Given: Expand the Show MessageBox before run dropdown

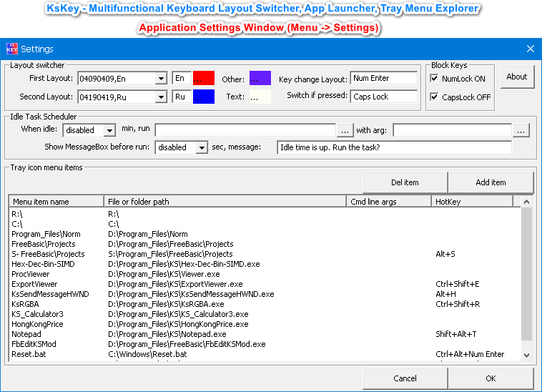Looking at the screenshot, I should click(x=202, y=148).
